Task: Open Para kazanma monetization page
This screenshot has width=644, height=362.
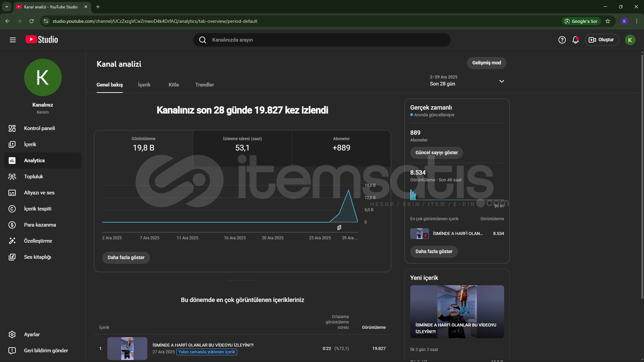Action: tap(40, 225)
